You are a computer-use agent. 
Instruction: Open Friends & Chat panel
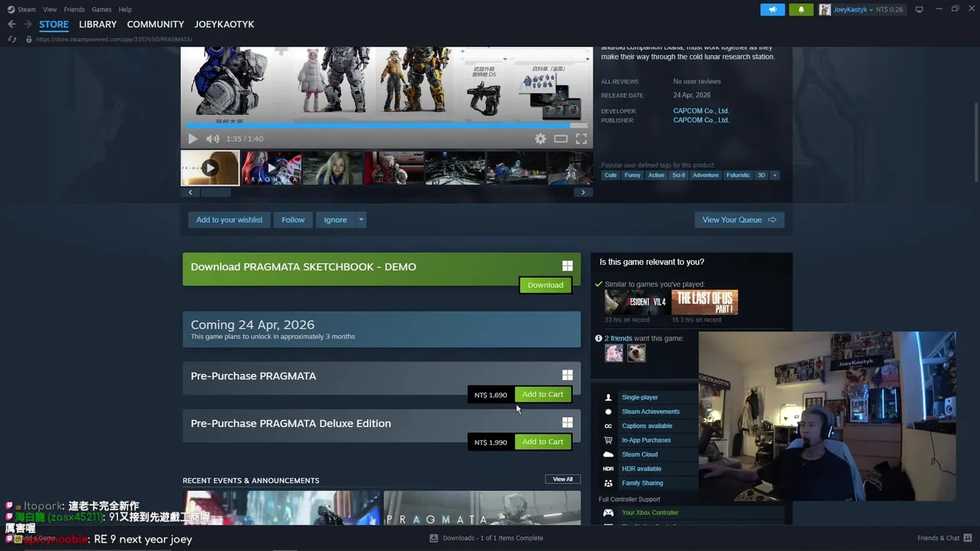coord(945,538)
